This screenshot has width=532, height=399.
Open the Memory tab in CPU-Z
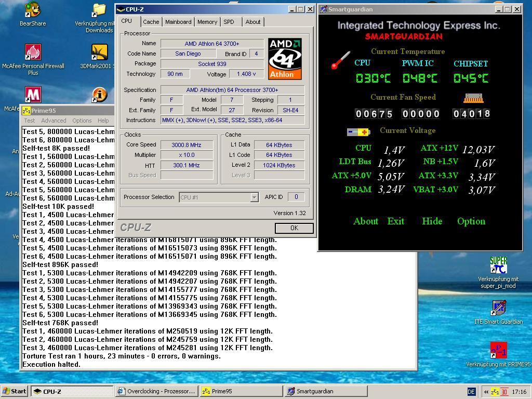[207, 22]
